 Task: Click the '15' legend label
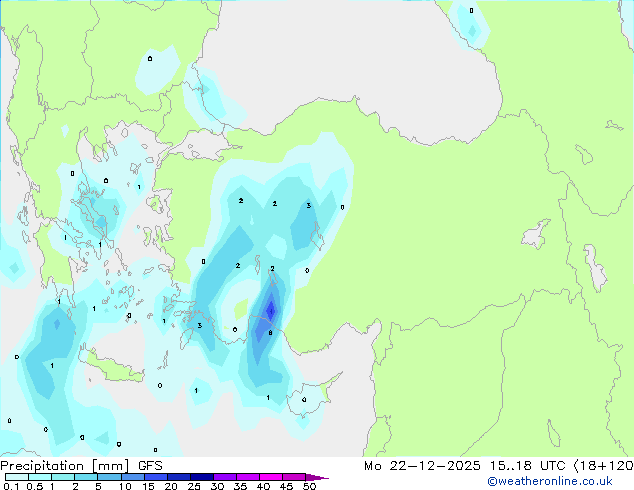148,486
